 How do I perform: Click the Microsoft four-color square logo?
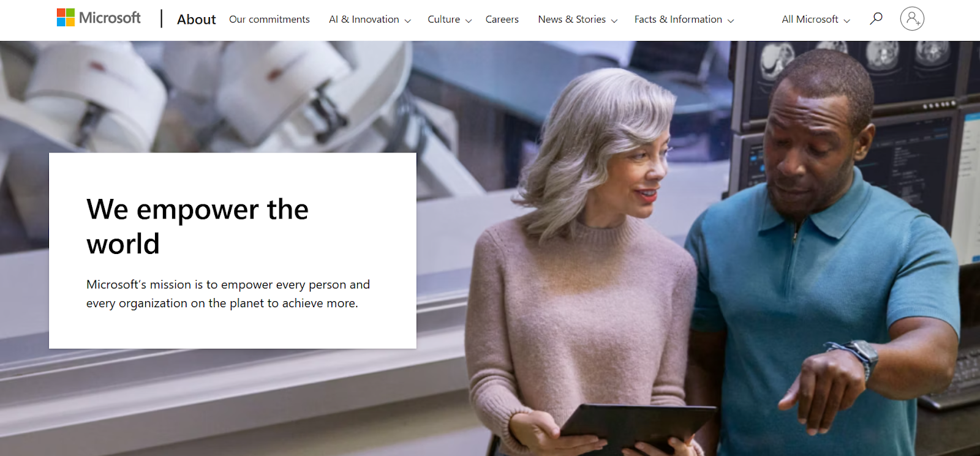66,18
